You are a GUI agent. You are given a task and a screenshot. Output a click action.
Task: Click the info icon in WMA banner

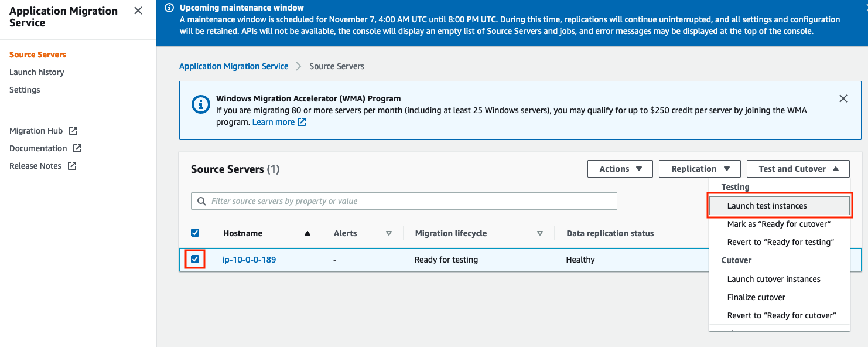[x=201, y=104]
